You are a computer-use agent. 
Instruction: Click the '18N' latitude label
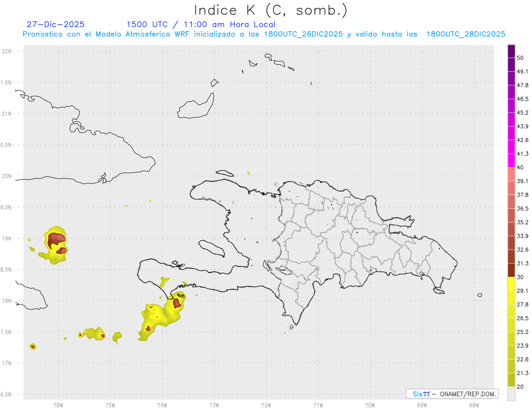7,301
